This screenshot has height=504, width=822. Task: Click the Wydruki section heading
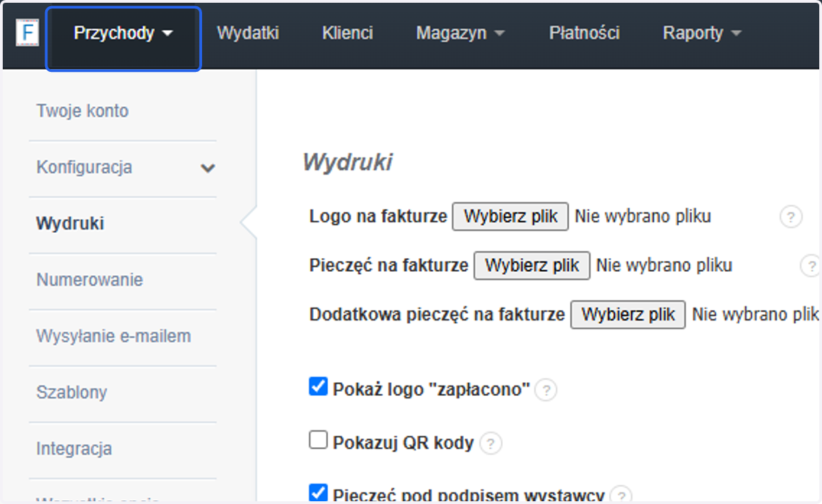coord(348,163)
